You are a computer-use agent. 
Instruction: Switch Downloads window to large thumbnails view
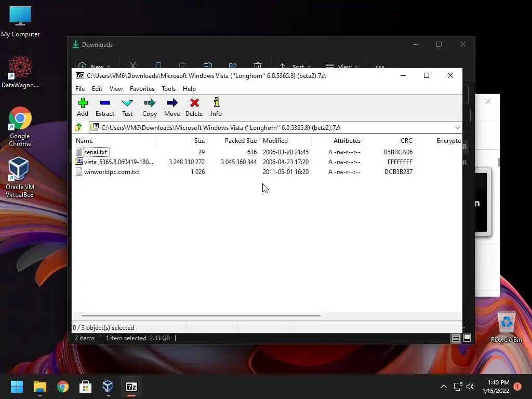pos(467,338)
